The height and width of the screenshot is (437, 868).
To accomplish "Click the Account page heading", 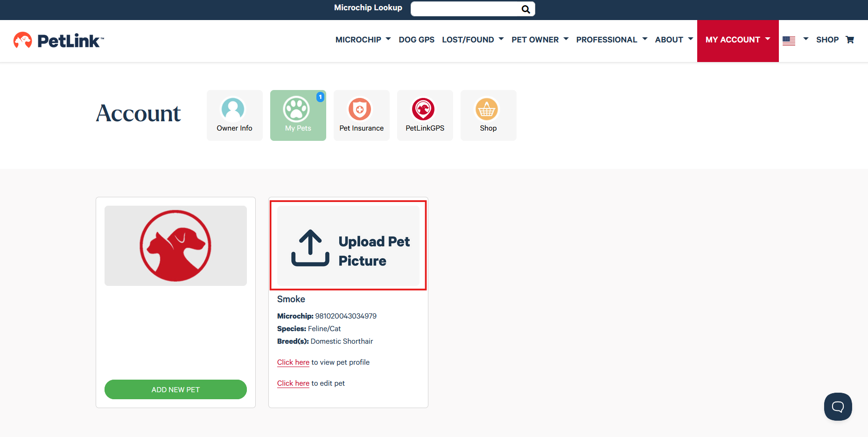I will [138, 113].
